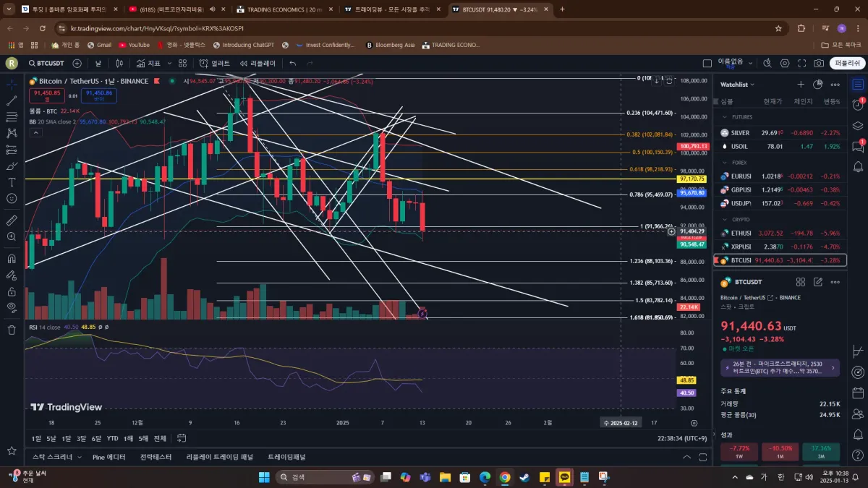Select the 6달 time range
Viewport: 868px width, 488px height.
click(96, 438)
